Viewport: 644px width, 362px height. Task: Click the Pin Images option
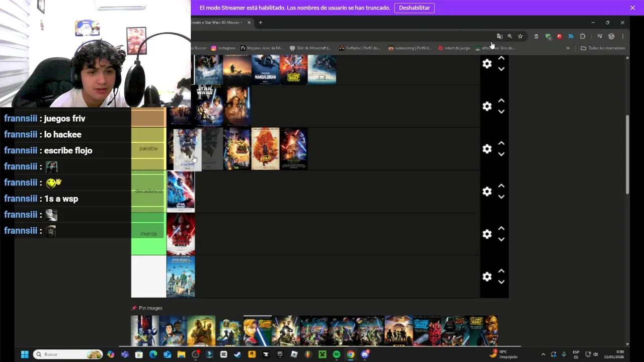click(x=147, y=308)
